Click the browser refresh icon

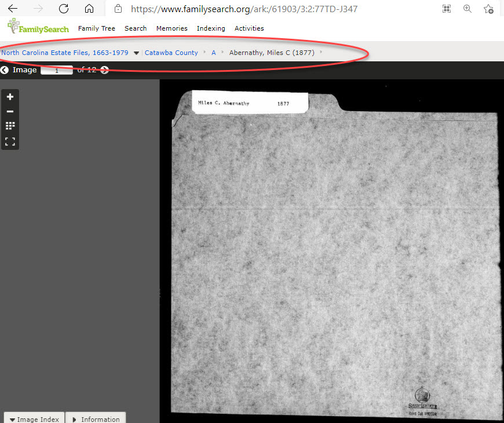[x=64, y=9]
